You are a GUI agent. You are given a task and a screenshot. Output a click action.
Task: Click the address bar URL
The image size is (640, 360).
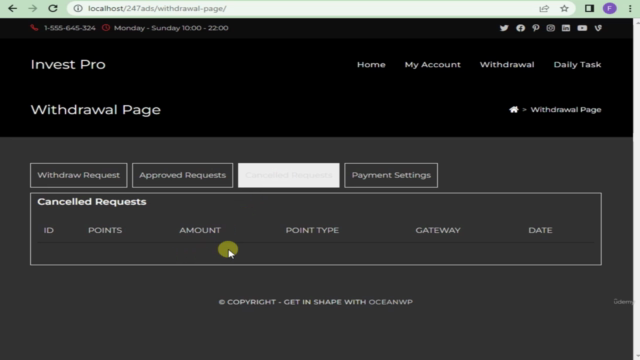[x=157, y=9]
